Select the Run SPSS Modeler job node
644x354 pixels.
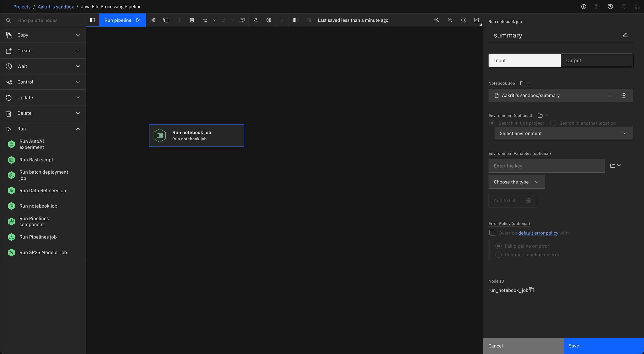click(43, 252)
